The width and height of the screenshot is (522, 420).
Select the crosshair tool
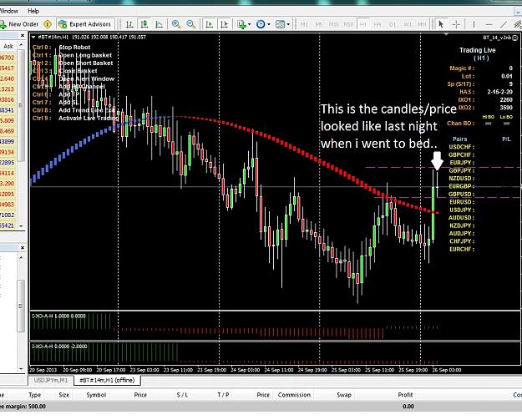click(456, 24)
